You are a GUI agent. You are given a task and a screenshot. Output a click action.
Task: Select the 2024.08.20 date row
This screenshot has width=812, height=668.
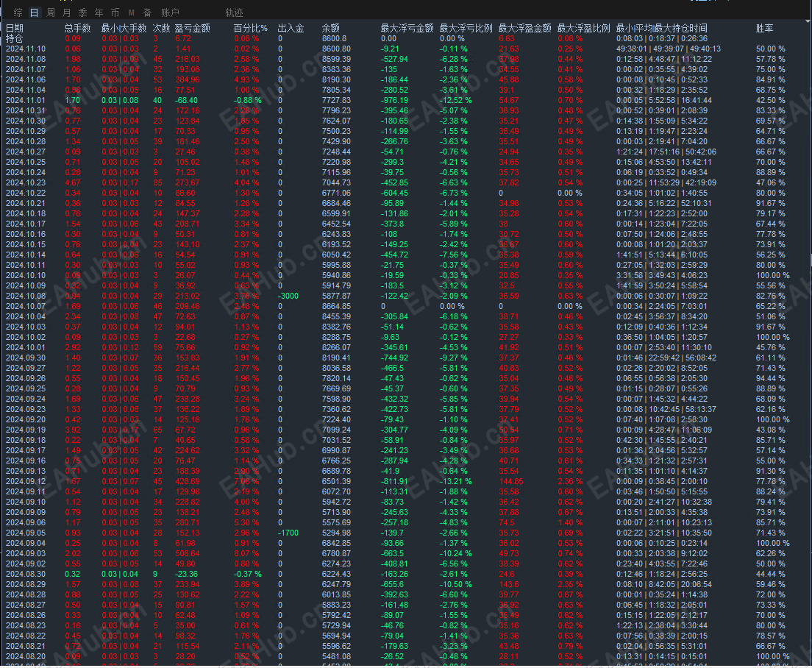pyautogui.click(x=26, y=657)
